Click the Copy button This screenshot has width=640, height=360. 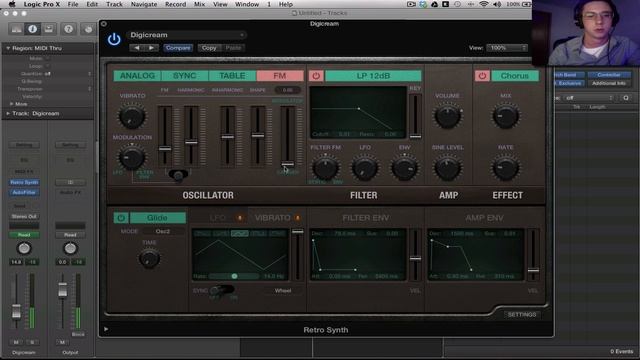click(209, 48)
